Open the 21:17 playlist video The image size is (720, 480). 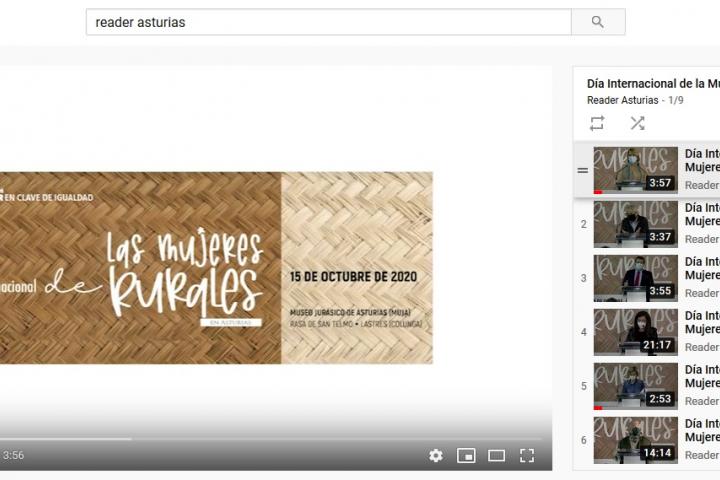(635, 332)
